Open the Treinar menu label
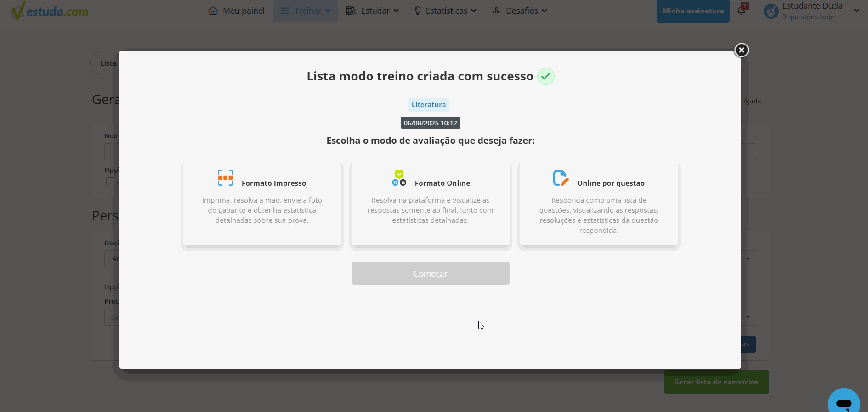 [307, 11]
